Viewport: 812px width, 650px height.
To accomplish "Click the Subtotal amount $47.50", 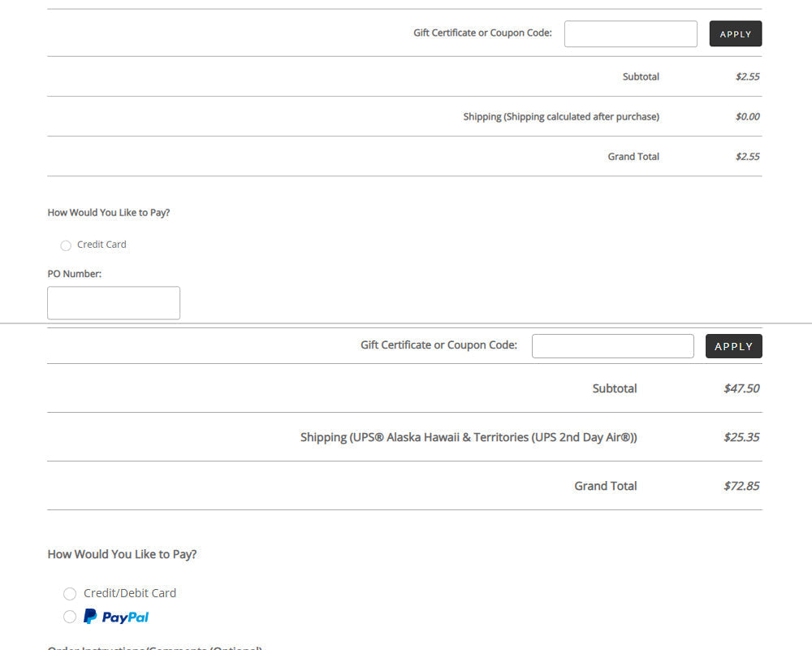I will coord(741,388).
